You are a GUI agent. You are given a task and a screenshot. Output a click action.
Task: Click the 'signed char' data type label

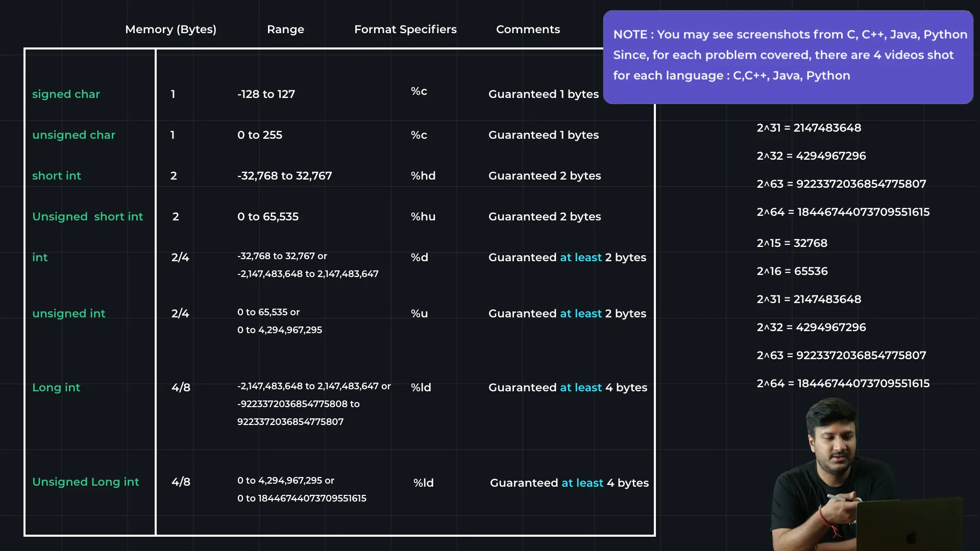click(66, 94)
